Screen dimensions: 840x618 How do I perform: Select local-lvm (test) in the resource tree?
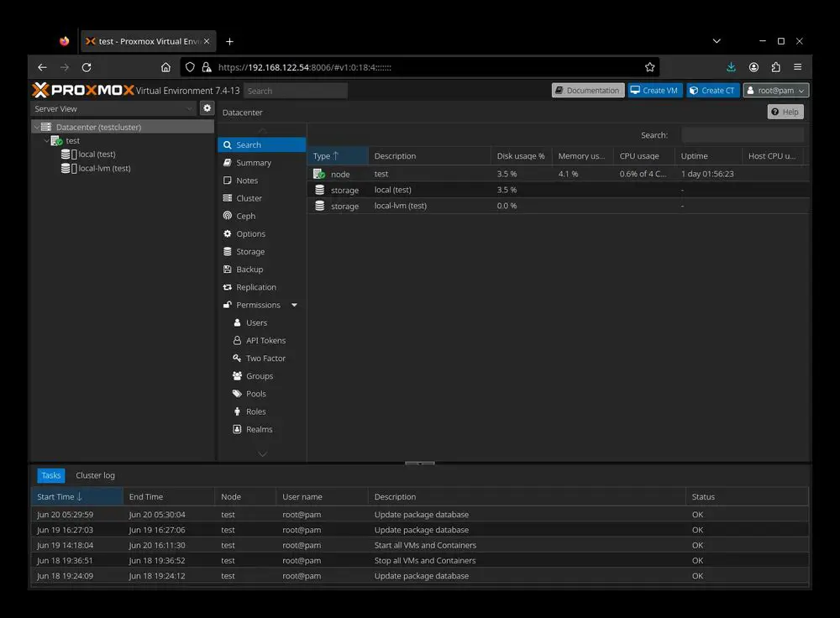pyautogui.click(x=104, y=169)
